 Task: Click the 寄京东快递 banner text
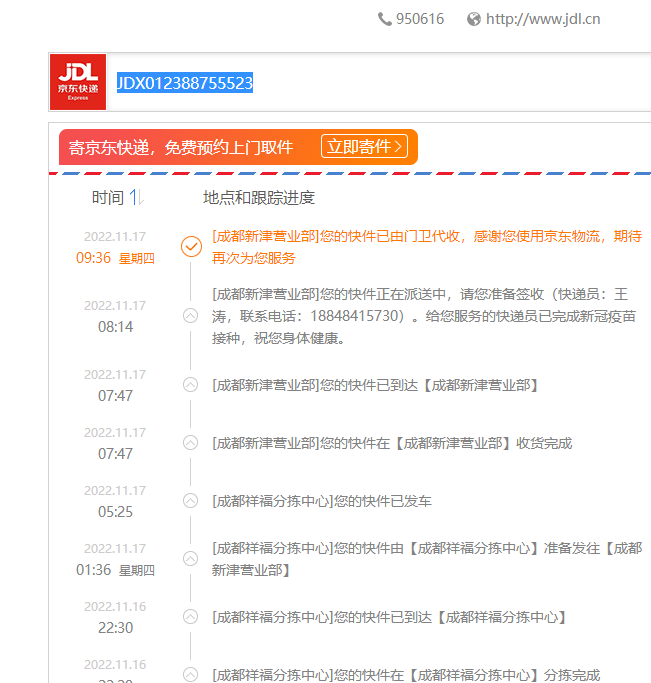point(181,147)
